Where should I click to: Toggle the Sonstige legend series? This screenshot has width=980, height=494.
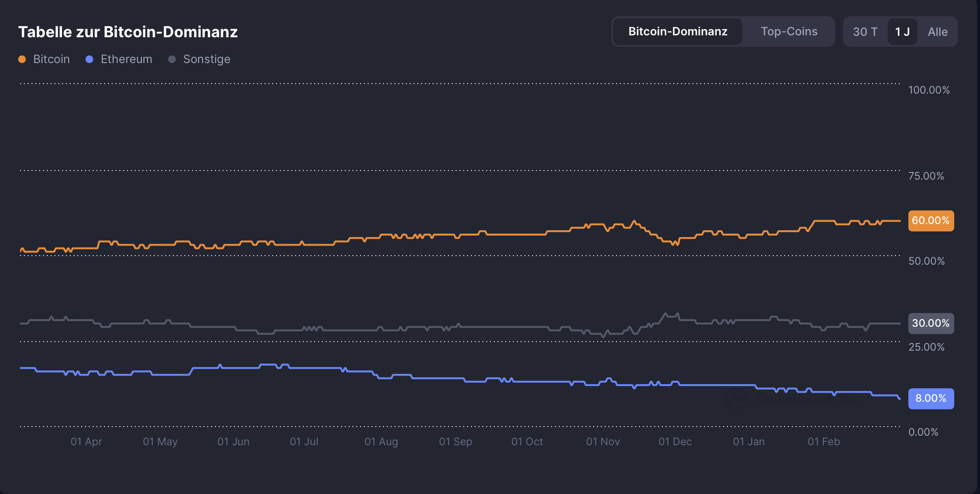tap(199, 59)
